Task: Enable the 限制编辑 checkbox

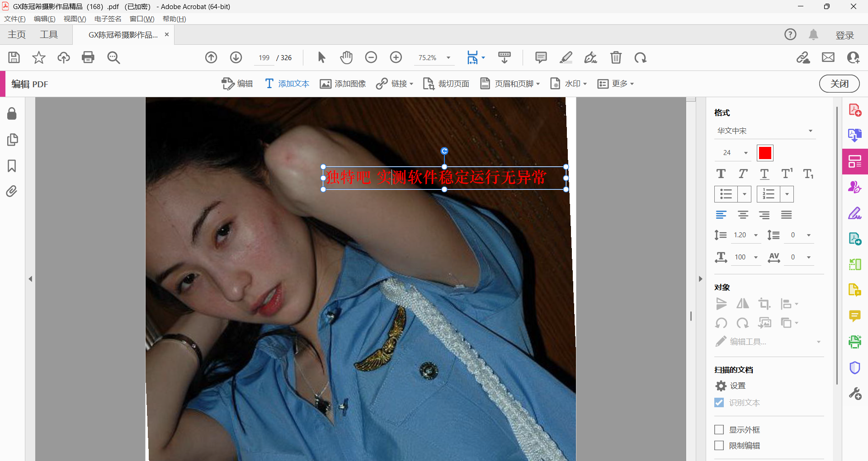Action: pyautogui.click(x=719, y=446)
